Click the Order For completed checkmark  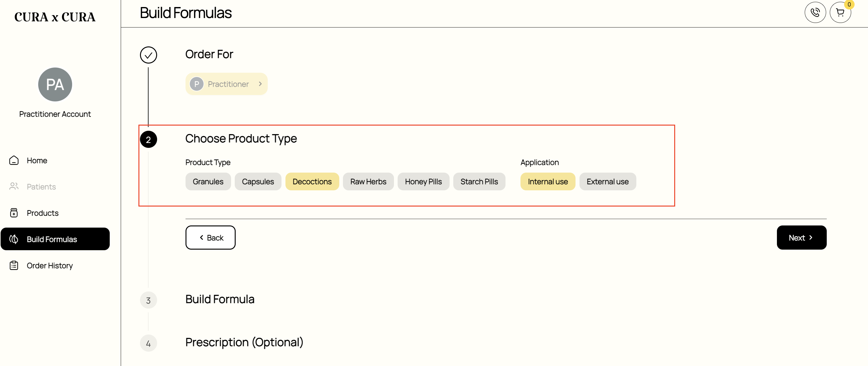[148, 55]
